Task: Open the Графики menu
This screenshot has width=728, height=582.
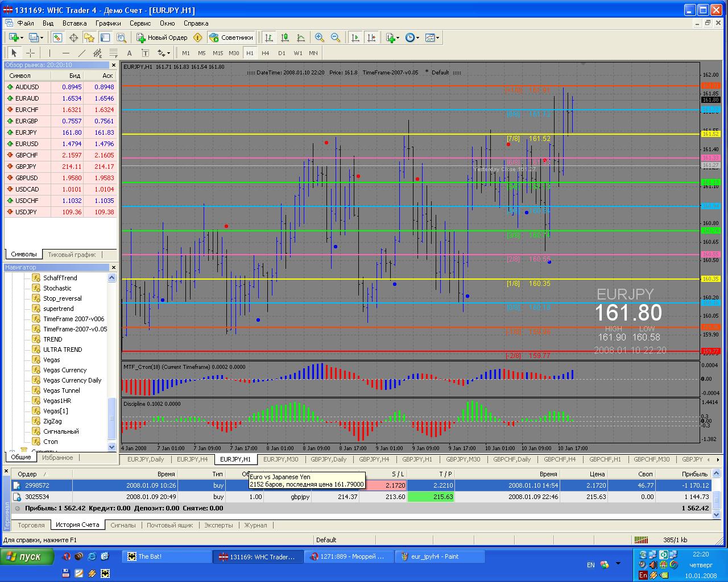Action: pos(108,23)
